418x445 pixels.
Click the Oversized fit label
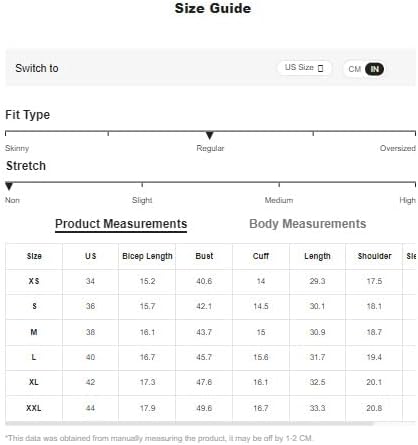(397, 148)
